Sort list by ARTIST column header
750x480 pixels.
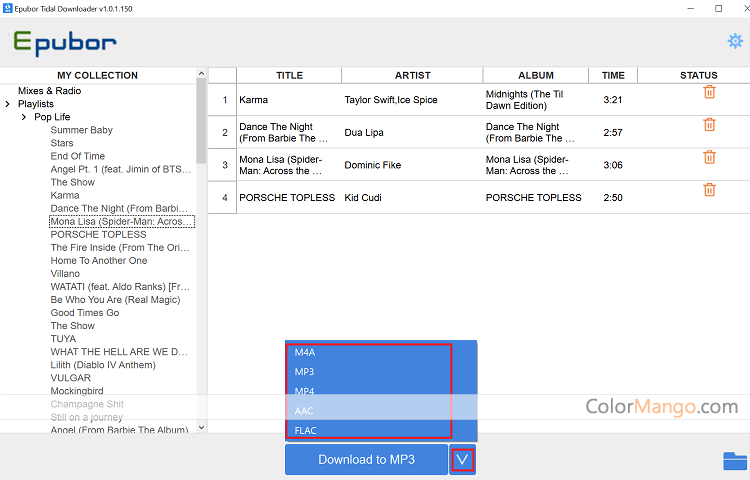pos(412,75)
